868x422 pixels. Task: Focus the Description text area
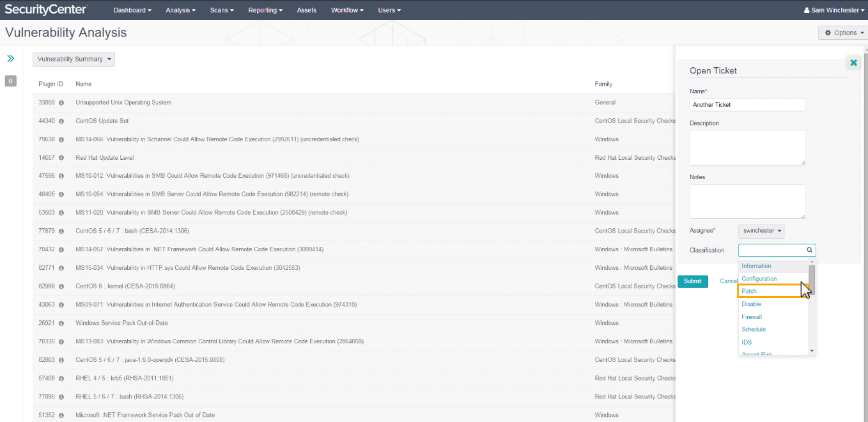[x=748, y=148]
